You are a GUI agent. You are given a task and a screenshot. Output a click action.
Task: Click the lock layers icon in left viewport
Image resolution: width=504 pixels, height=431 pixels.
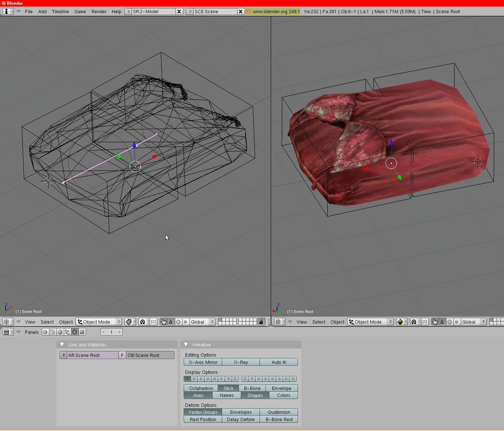(x=261, y=322)
